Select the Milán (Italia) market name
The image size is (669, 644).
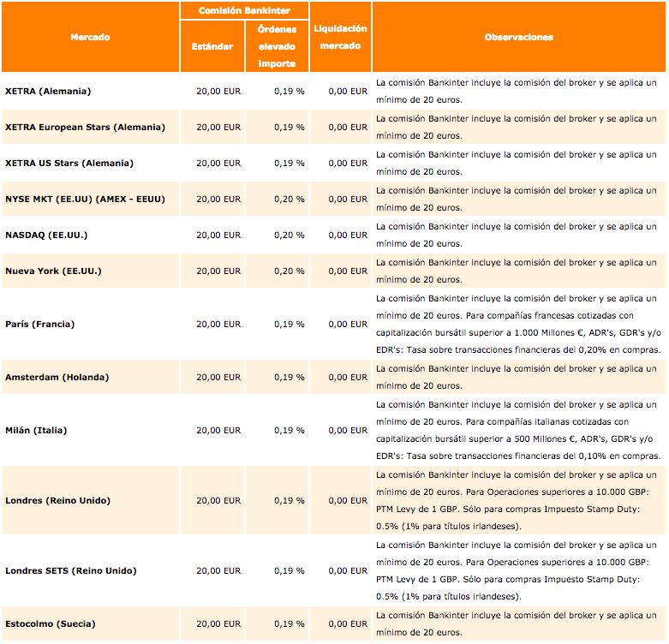click(x=36, y=430)
